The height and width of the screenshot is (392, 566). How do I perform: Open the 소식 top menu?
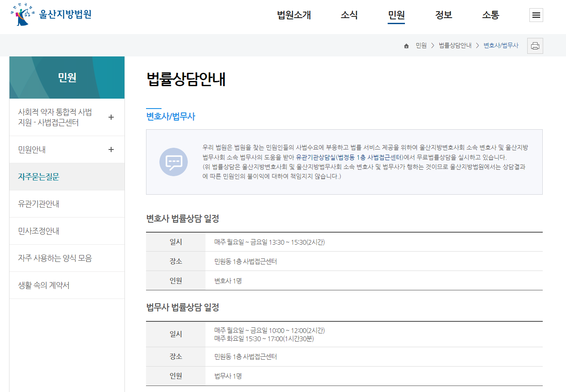[x=349, y=15]
